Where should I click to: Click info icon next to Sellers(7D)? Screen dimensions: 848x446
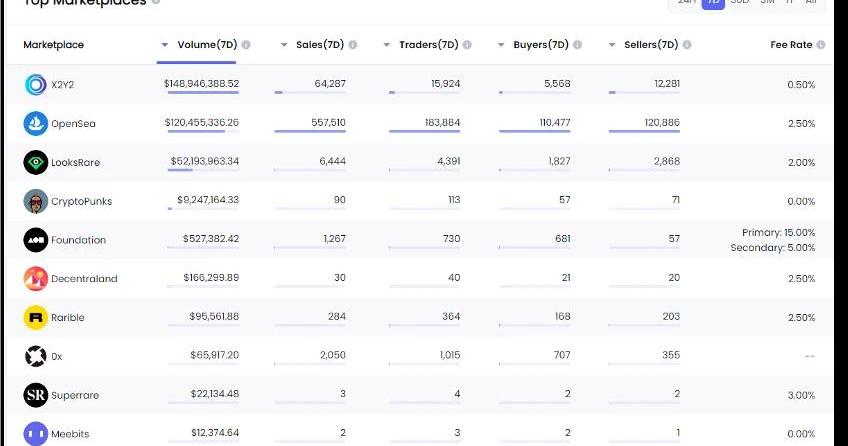pyautogui.click(x=687, y=45)
